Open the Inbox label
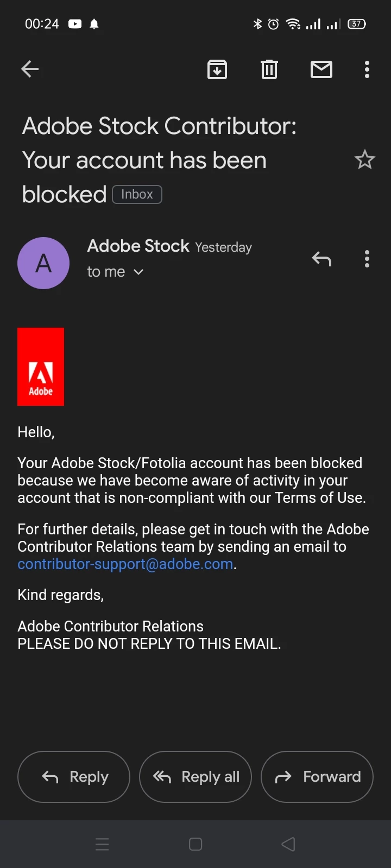 [x=137, y=194]
